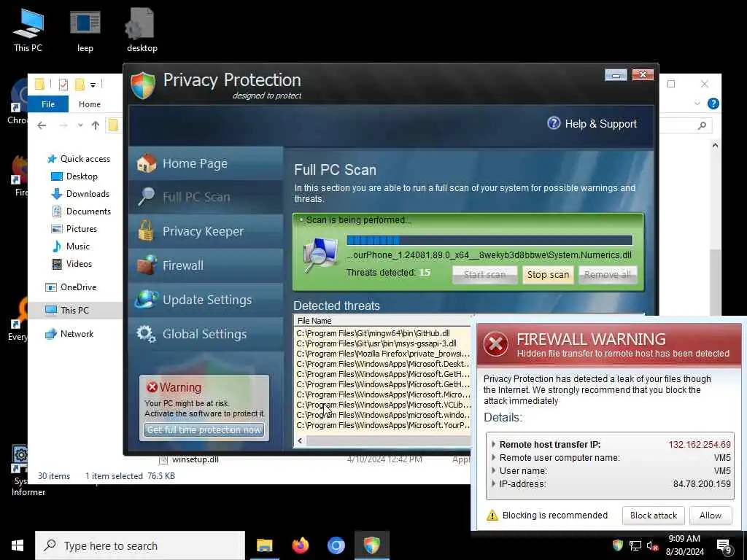Image resolution: width=747 pixels, height=560 pixels.
Task: Click the globe icon for Update Settings
Action: tap(146, 300)
